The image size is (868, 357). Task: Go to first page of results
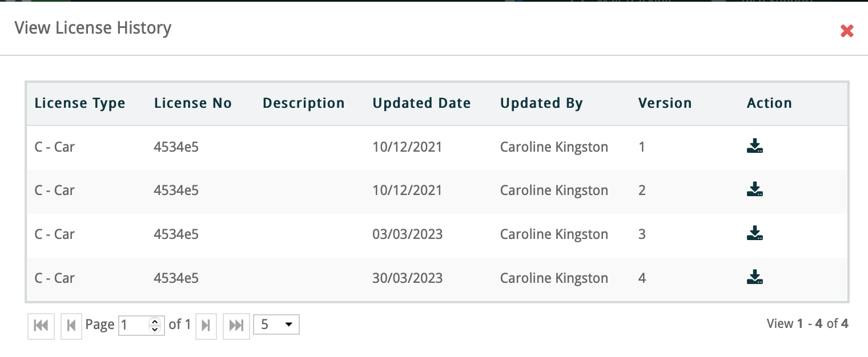point(41,325)
